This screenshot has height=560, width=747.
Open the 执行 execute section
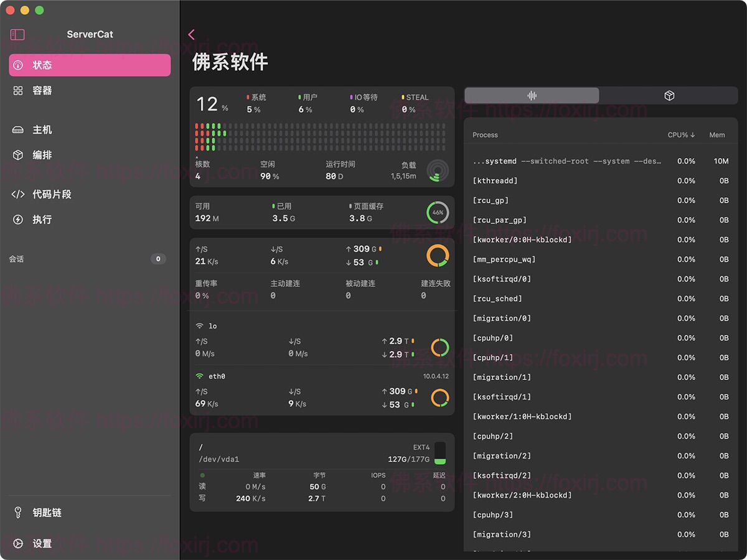(x=42, y=220)
